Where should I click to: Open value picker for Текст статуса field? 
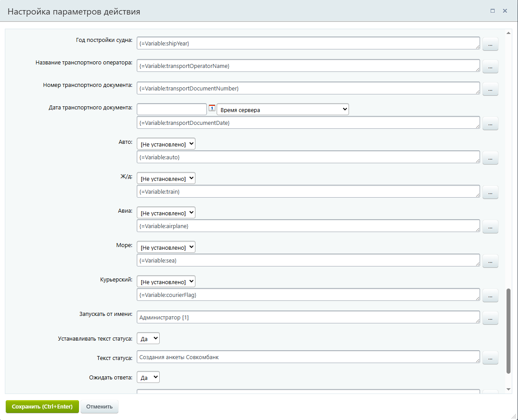(490, 358)
